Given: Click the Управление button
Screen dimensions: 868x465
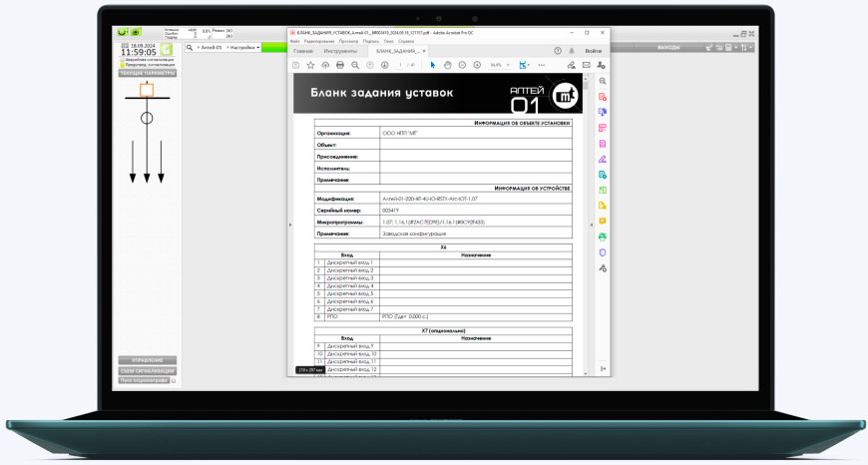Looking at the screenshot, I should (x=148, y=360).
